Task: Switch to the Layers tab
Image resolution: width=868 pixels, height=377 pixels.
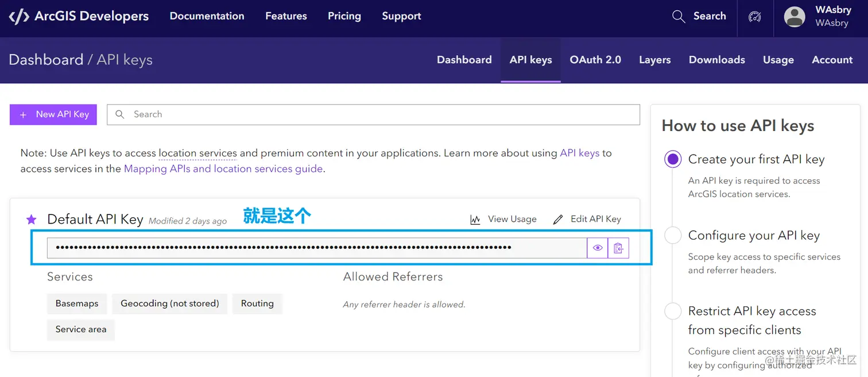Action: 655,60
